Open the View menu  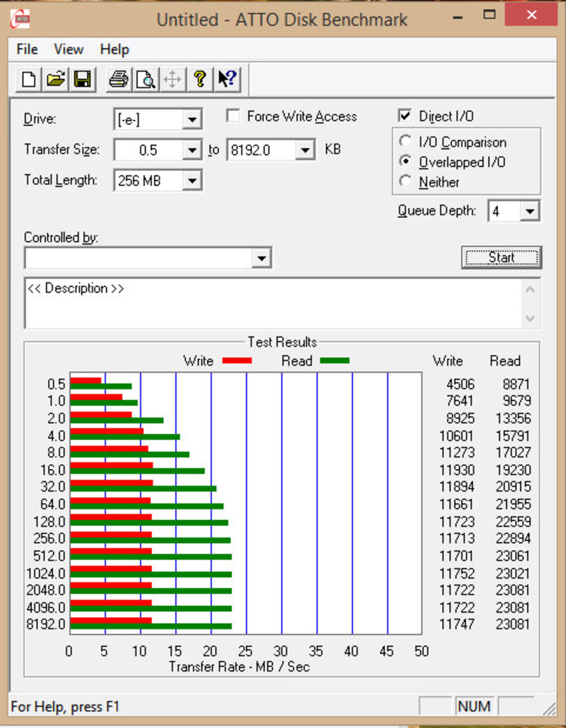[x=68, y=49]
